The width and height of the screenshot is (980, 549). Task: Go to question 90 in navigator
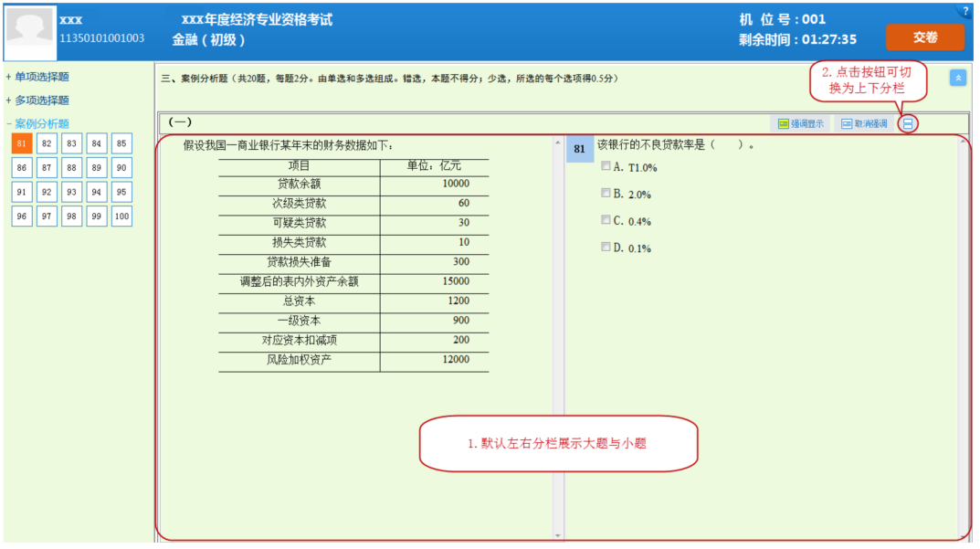[x=121, y=167]
